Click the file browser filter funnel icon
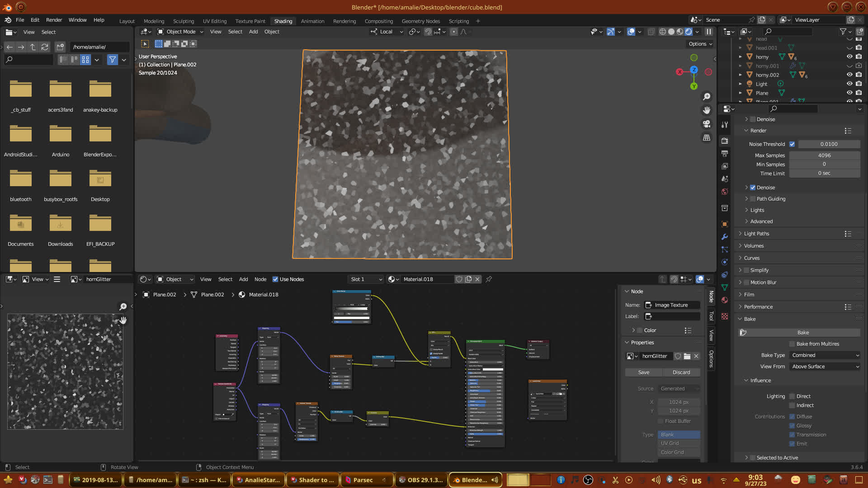The width and height of the screenshot is (868, 488). 113,60
